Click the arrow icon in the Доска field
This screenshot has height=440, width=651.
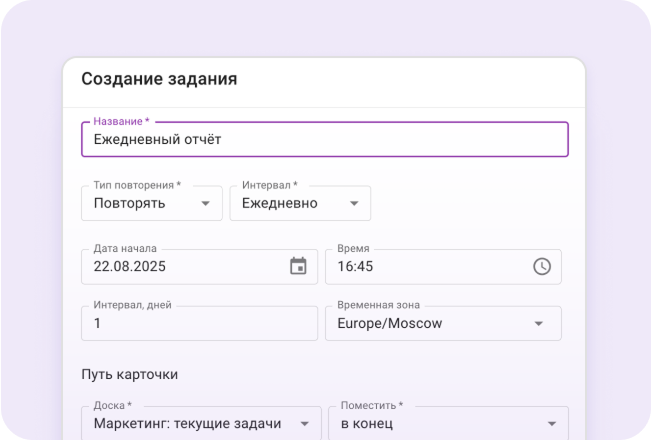pyautogui.click(x=303, y=423)
